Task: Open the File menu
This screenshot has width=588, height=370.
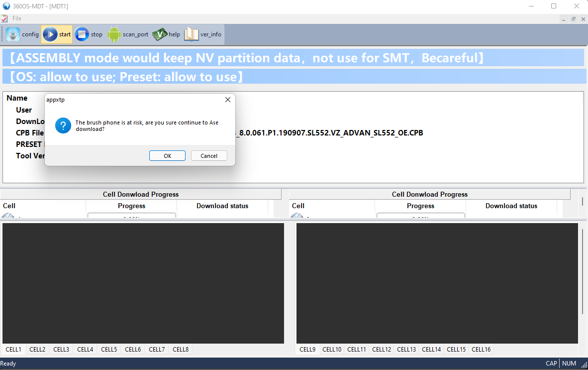Action: 17,18
